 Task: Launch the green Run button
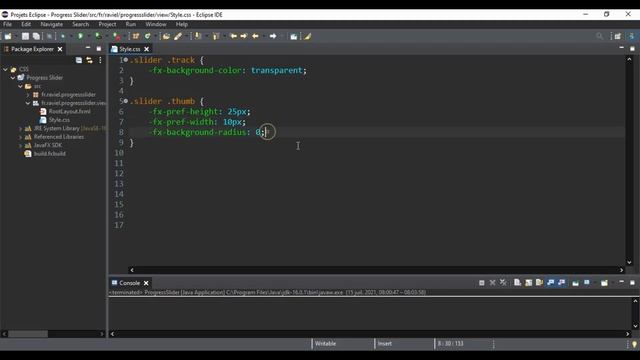point(80,36)
